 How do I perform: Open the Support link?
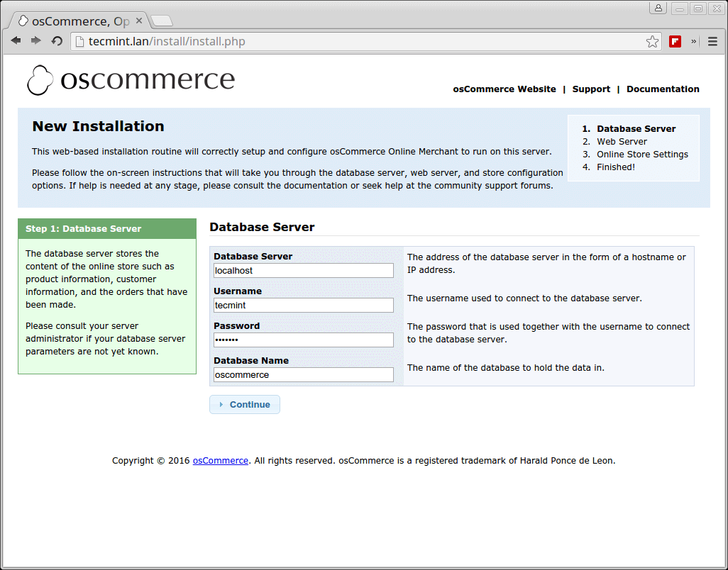tap(591, 89)
